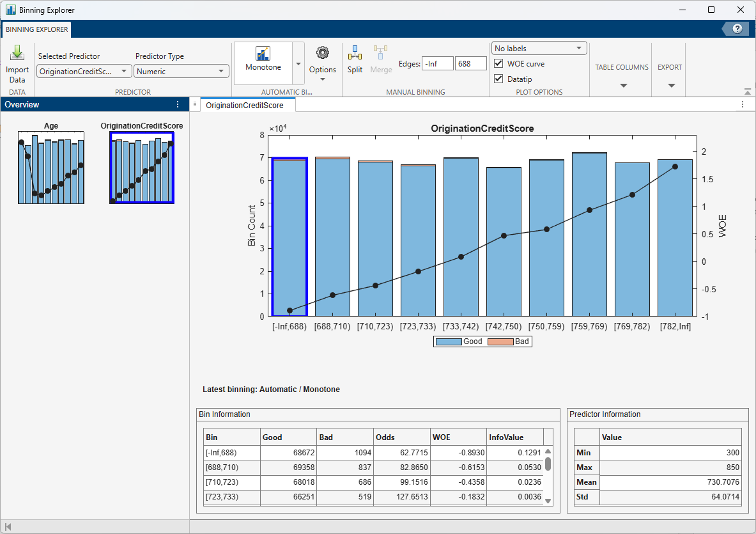Viewport: 756px width, 534px height.
Task: Click the bottom-left panel collapse arrow
Action: tap(8, 527)
